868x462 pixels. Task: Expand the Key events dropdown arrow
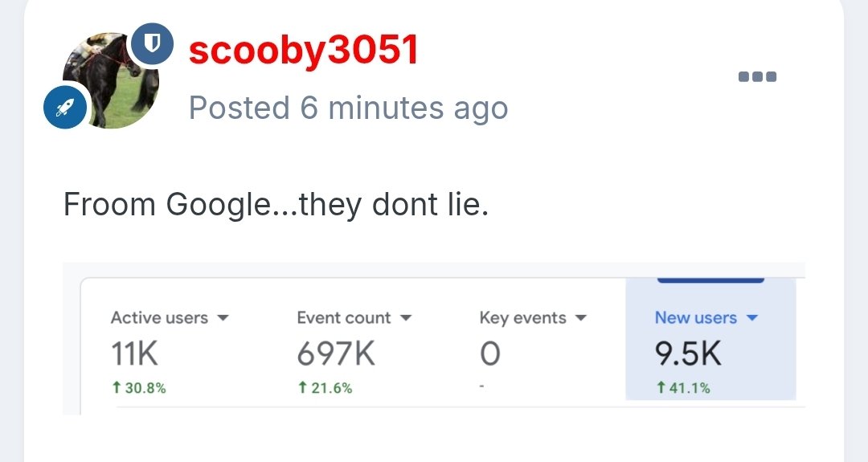click(x=581, y=317)
